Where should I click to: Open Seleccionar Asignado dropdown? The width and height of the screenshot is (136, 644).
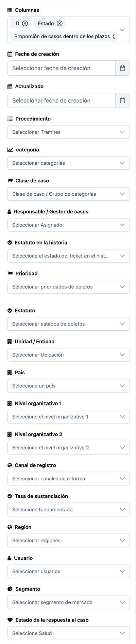69,225
